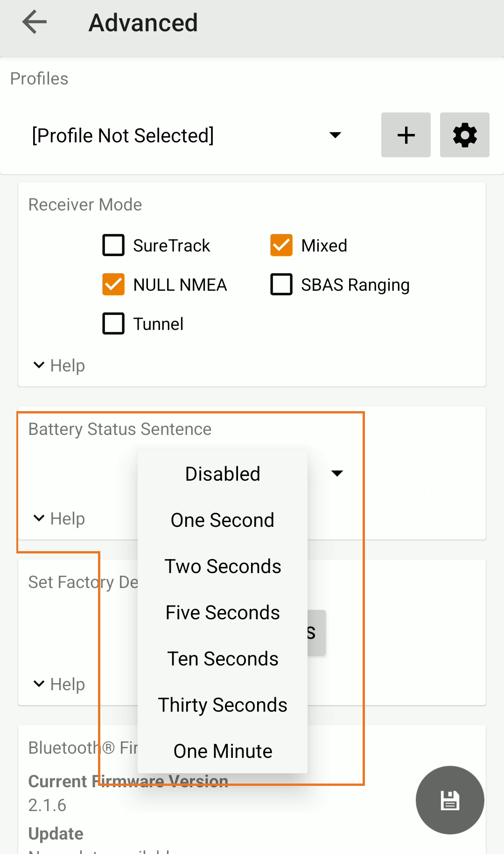
Task: Open profile settings gear icon
Action: click(464, 135)
